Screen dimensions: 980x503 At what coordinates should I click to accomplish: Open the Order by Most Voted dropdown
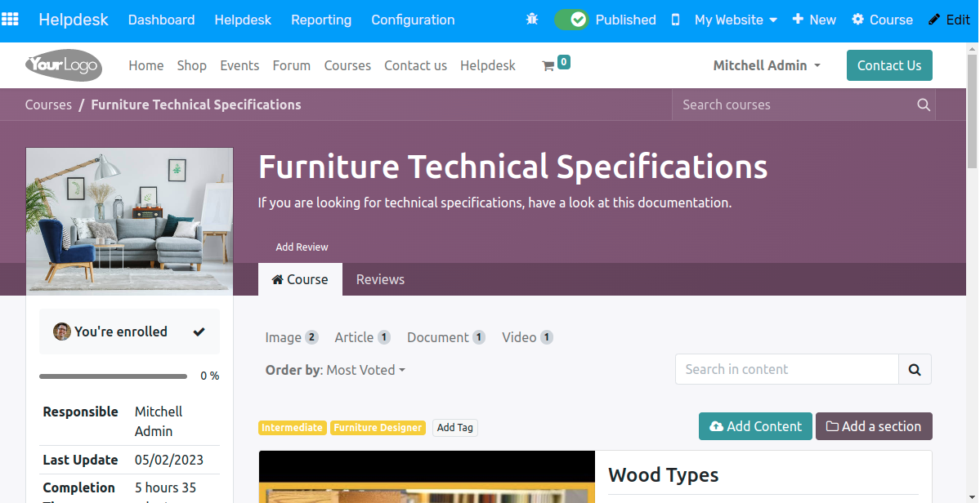pyautogui.click(x=366, y=370)
